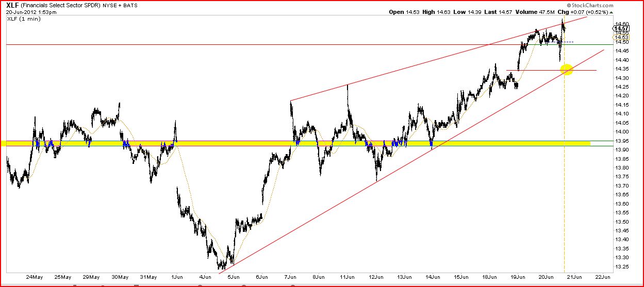The width and height of the screenshot is (644, 287).
Task: Click the 21Jun date axis label
Action: click(x=575, y=276)
